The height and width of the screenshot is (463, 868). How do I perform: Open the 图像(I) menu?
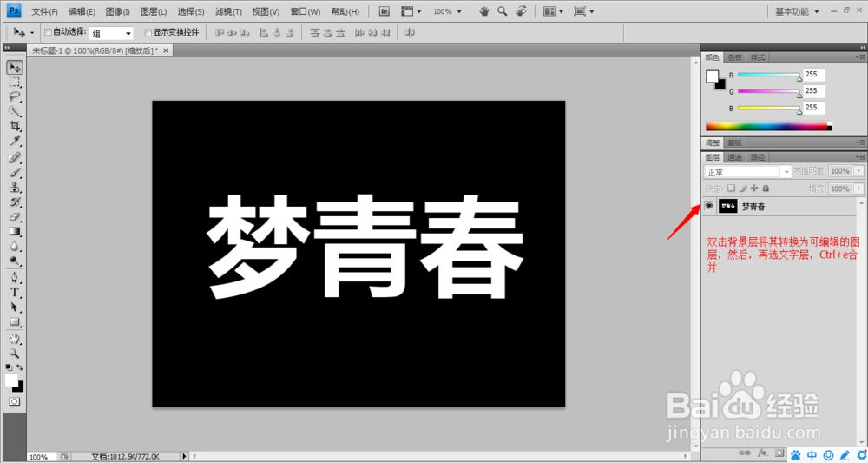click(117, 11)
